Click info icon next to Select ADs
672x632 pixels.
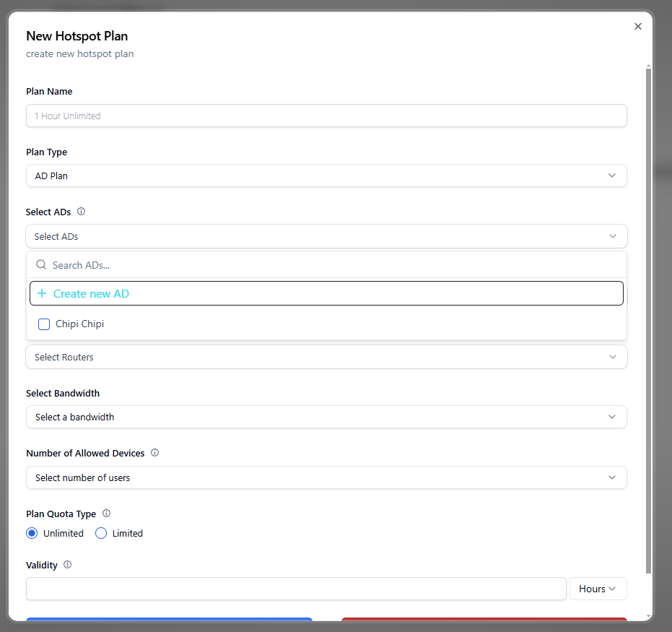pos(81,212)
